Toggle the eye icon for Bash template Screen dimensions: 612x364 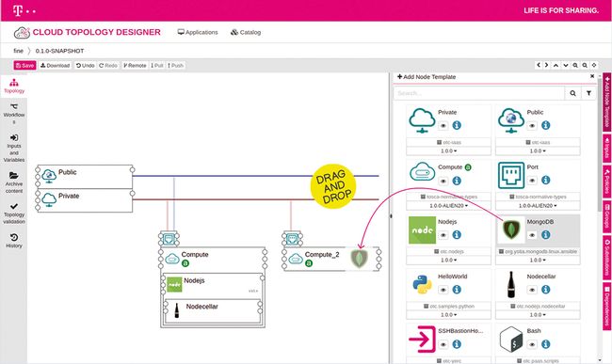(x=532, y=344)
